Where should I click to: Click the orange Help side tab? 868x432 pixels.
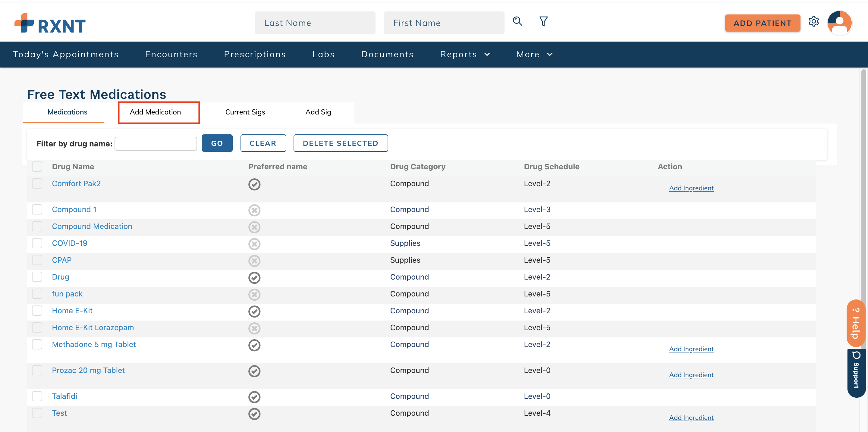tap(856, 323)
